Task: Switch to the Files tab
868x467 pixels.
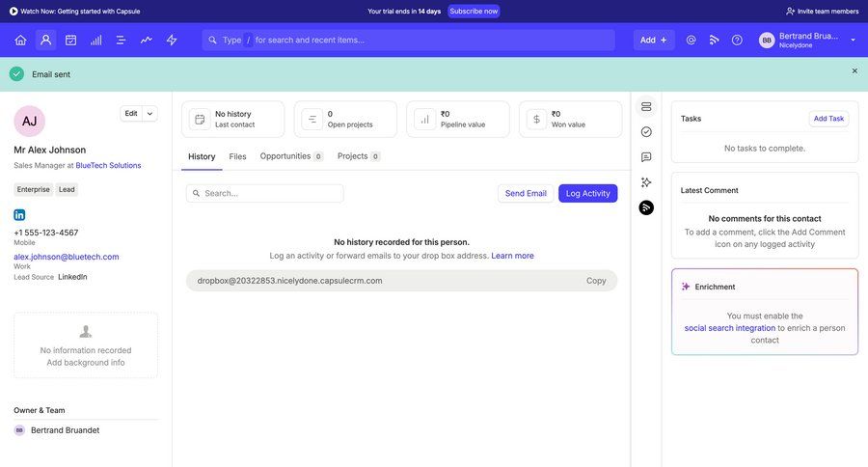Action: tap(237, 156)
